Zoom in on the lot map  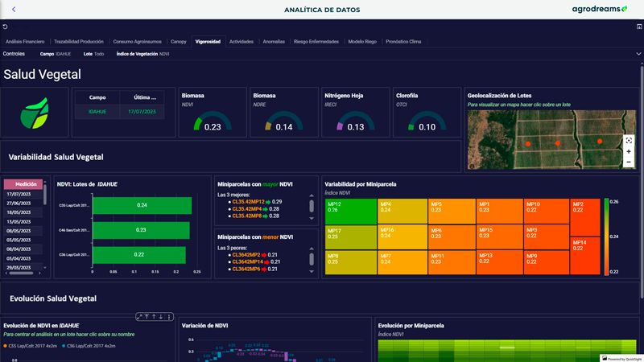click(628, 151)
